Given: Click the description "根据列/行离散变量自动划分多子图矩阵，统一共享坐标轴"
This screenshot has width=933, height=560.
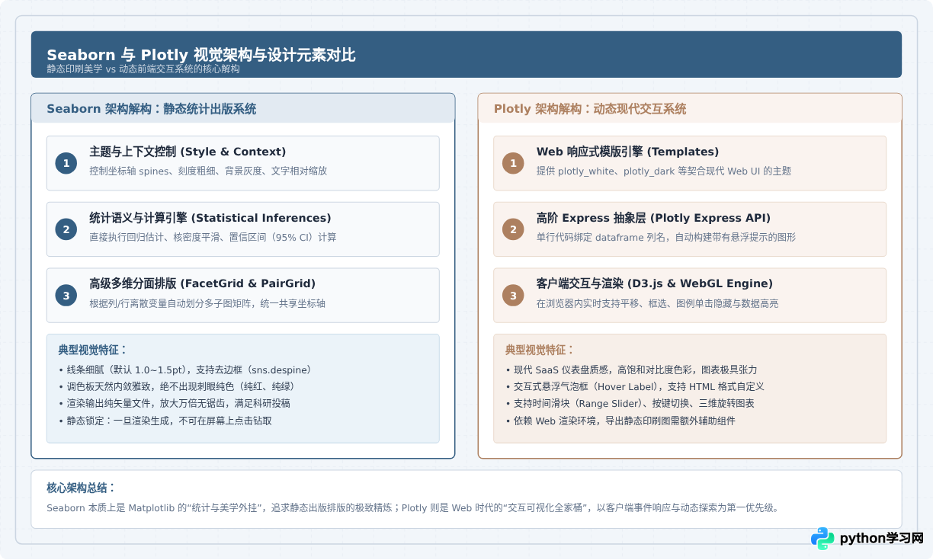Looking at the screenshot, I should [207, 303].
